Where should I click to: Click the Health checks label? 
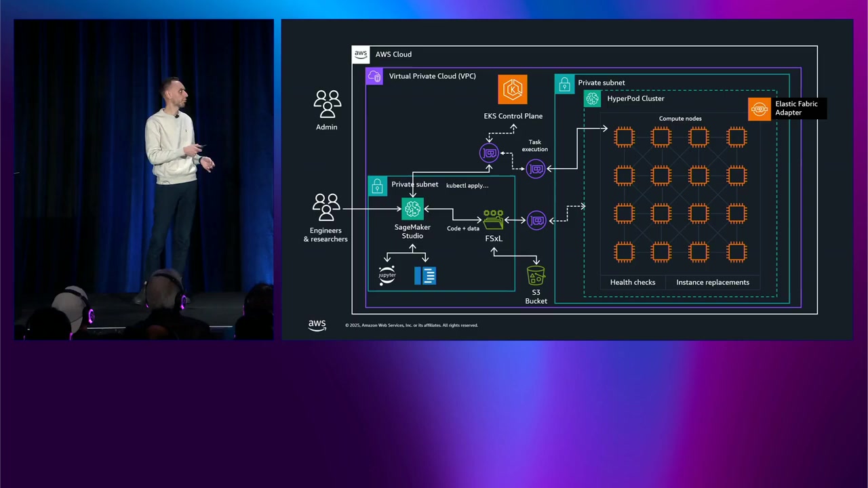pyautogui.click(x=633, y=283)
